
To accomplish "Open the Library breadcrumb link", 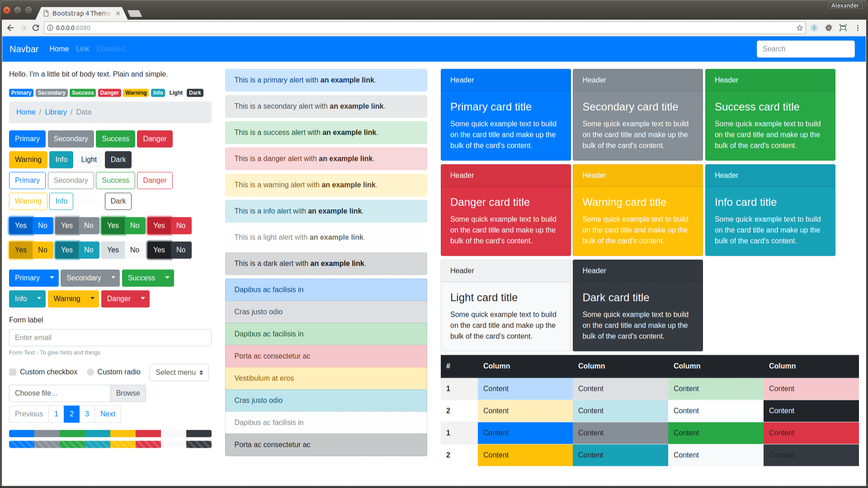I will pos(56,112).
